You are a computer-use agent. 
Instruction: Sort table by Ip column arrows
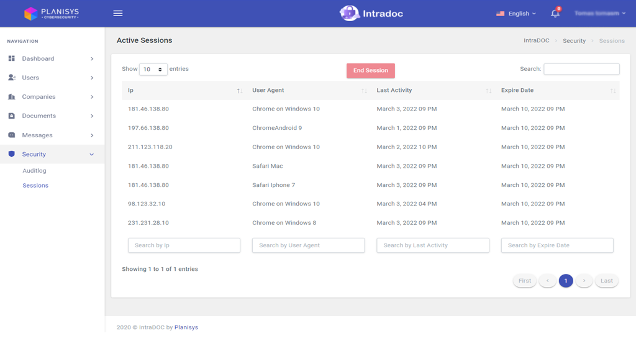(239, 91)
